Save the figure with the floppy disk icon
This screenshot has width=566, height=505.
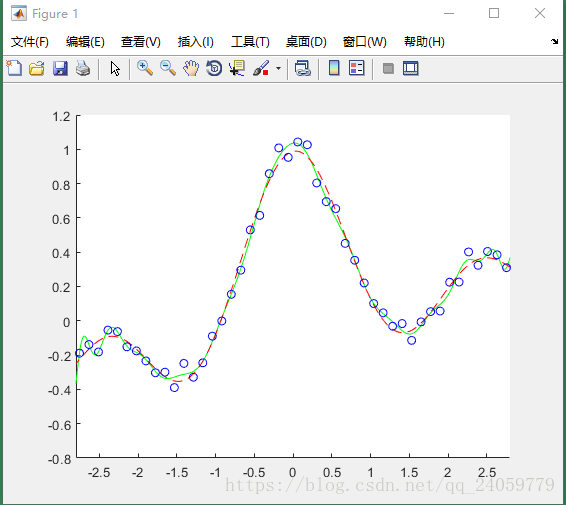coord(60,68)
